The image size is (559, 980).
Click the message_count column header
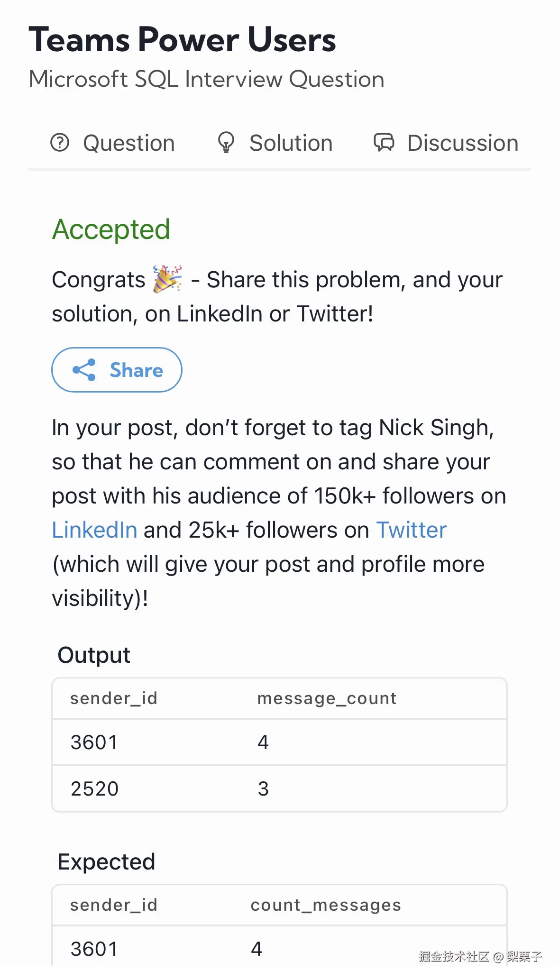327,698
